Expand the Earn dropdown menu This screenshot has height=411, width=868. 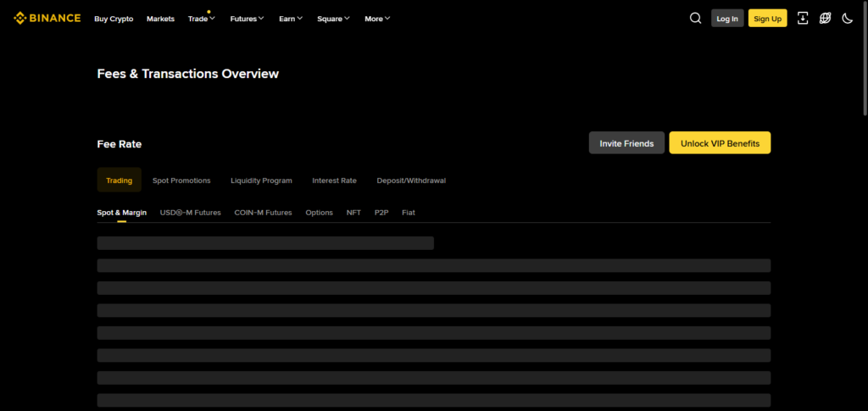click(x=290, y=19)
